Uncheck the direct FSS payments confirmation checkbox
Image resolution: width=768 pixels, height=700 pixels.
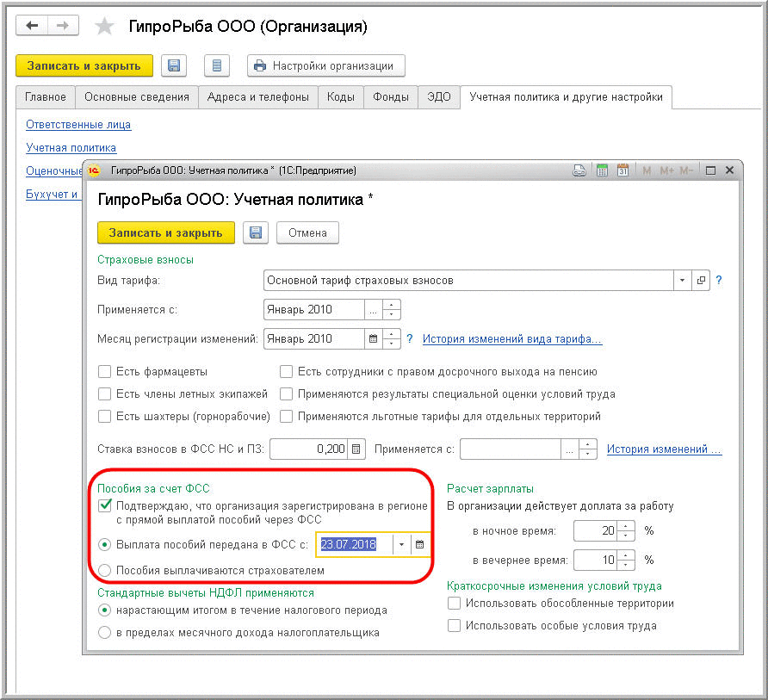105,505
